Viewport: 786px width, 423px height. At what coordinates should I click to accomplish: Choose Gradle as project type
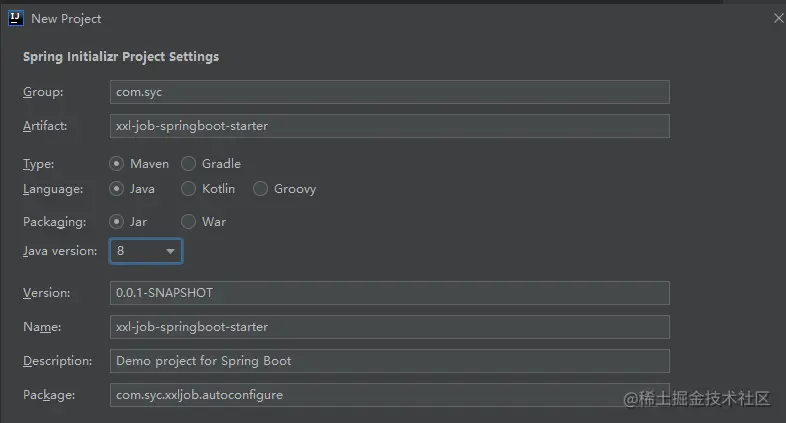click(x=188, y=164)
